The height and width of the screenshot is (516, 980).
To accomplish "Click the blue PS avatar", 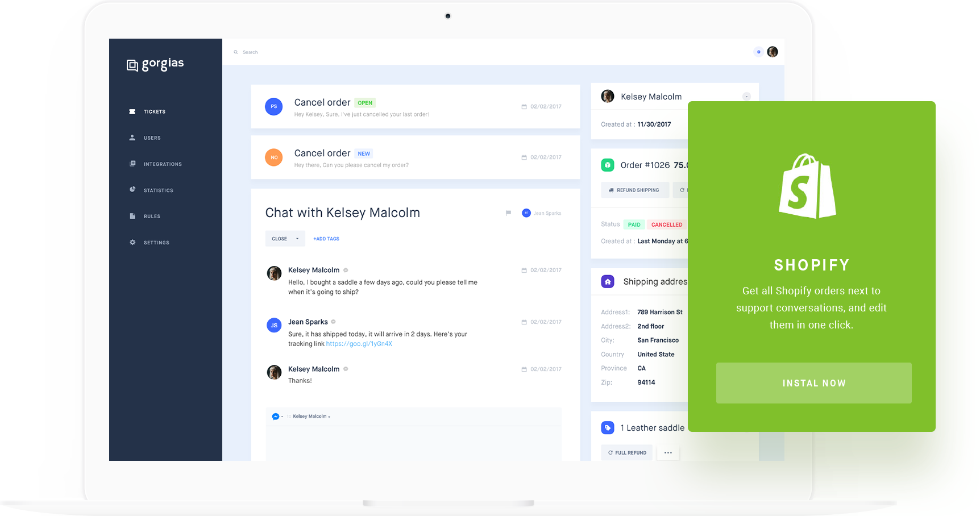I will click(x=274, y=106).
